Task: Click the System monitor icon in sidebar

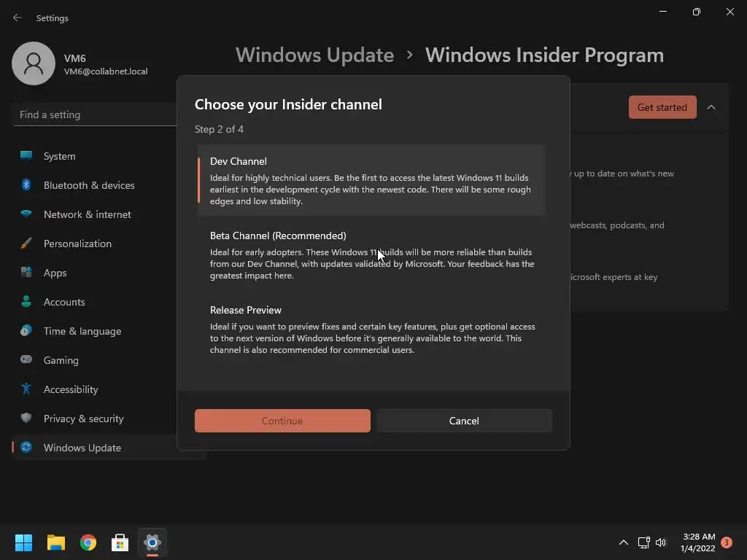Action: coord(26,156)
